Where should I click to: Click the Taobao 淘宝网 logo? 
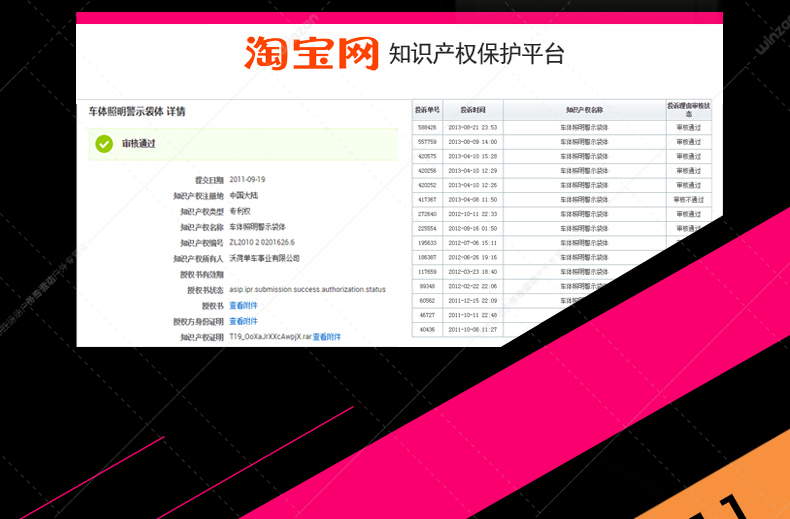[x=311, y=53]
